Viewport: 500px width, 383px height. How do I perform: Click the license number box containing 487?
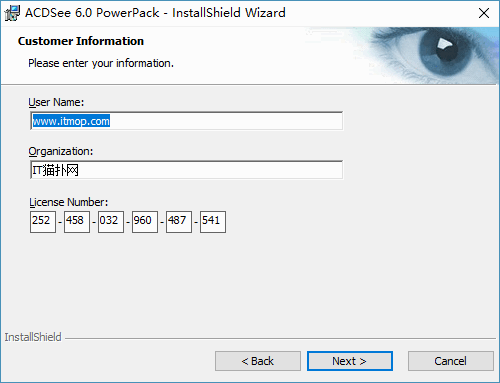click(x=179, y=222)
